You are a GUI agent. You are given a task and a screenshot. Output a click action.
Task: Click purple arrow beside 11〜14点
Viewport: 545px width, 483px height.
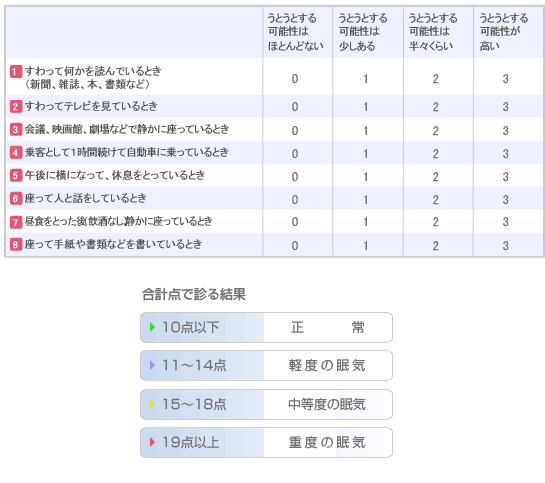pos(152,365)
